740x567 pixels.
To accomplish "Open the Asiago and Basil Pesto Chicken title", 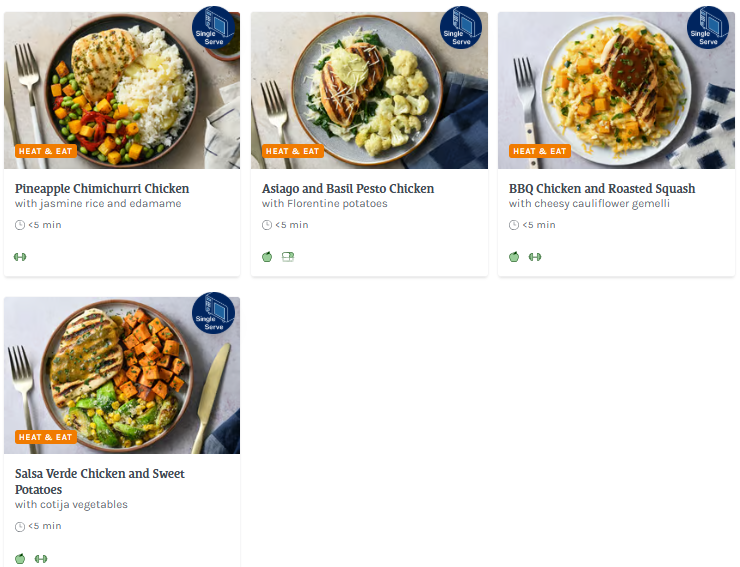I will [x=348, y=189].
